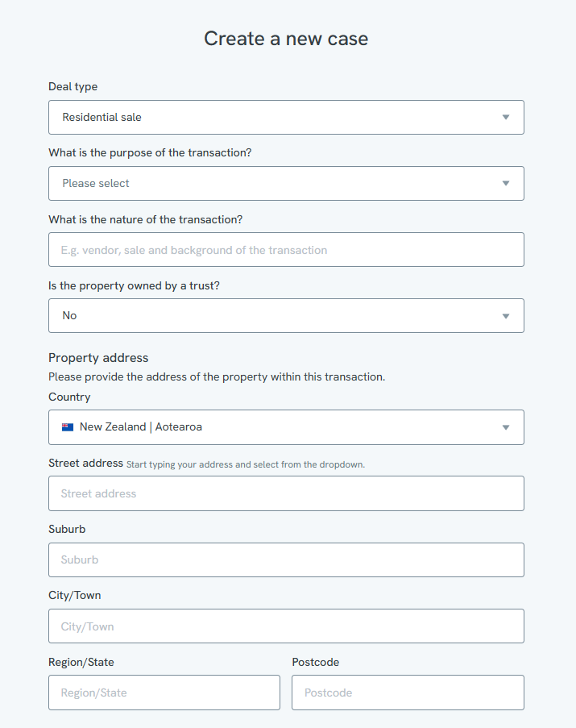576x728 pixels.
Task: Click into the City/Town field
Action: pos(286,626)
